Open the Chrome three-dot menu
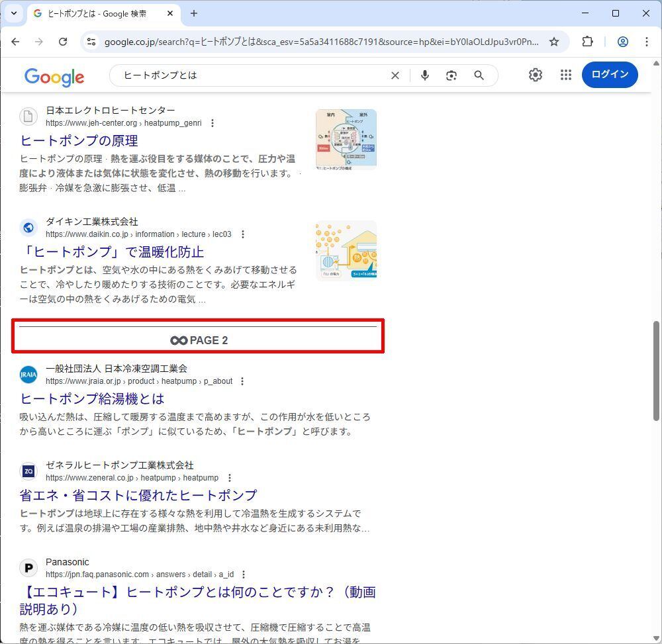Image resolution: width=662 pixels, height=644 pixels. click(646, 41)
